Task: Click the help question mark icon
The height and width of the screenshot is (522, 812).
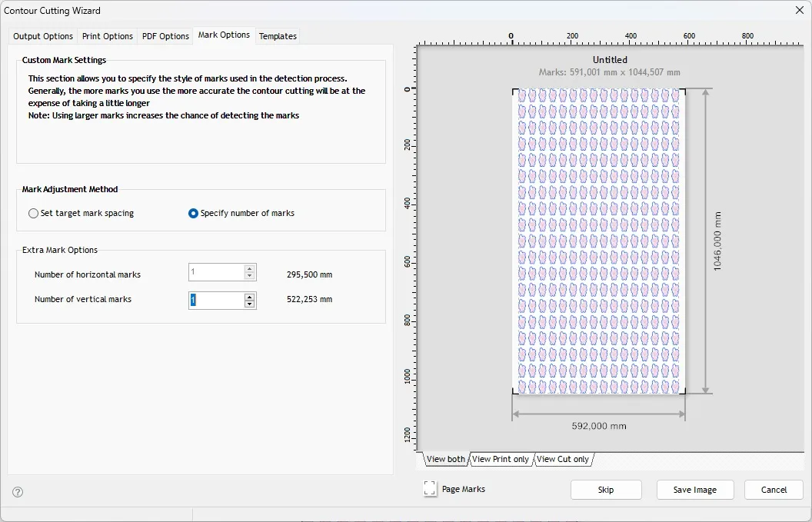Action: pyautogui.click(x=18, y=492)
